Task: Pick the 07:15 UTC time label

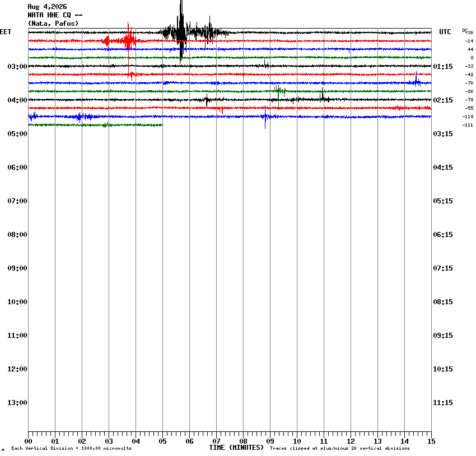Action: pos(443,268)
